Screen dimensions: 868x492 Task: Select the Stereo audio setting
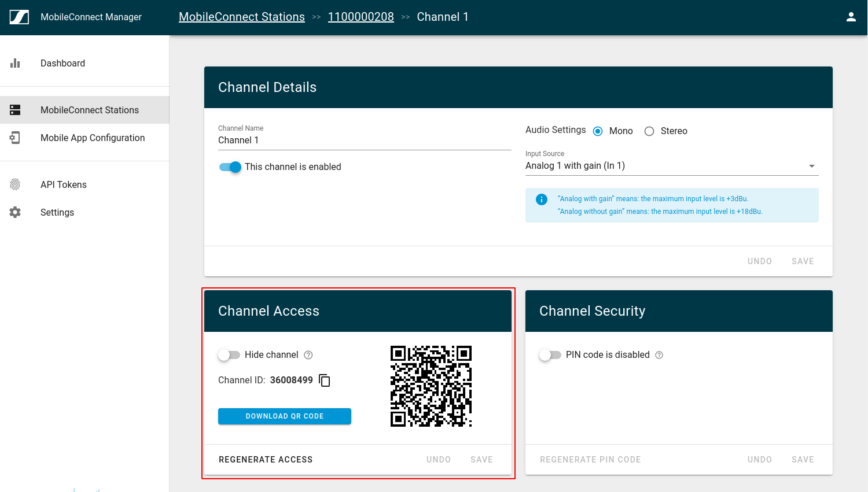point(649,131)
